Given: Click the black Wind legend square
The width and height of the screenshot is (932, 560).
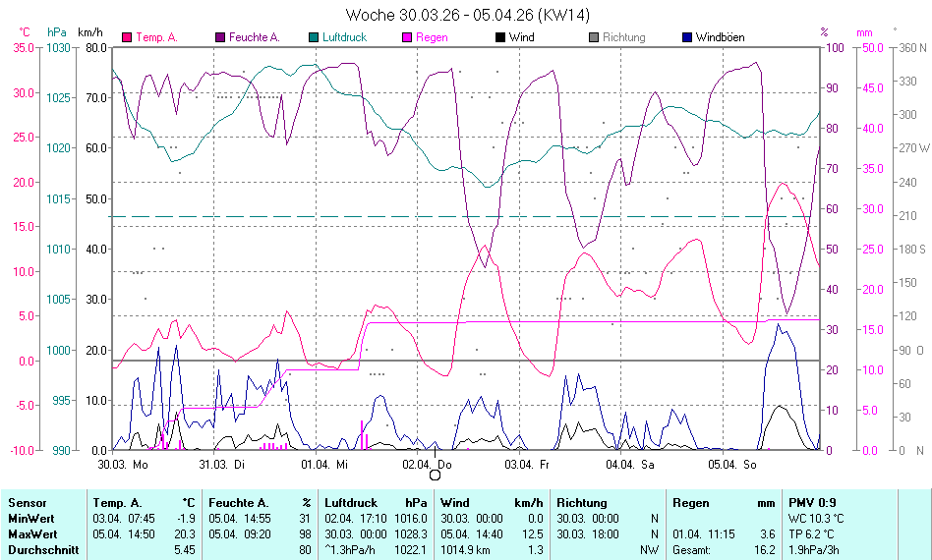Looking at the screenshot, I should pyautogui.click(x=500, y=37).
